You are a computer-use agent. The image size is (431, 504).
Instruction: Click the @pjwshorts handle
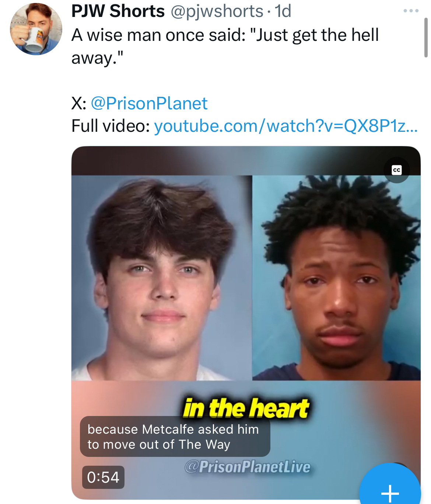tap(217, 11)
